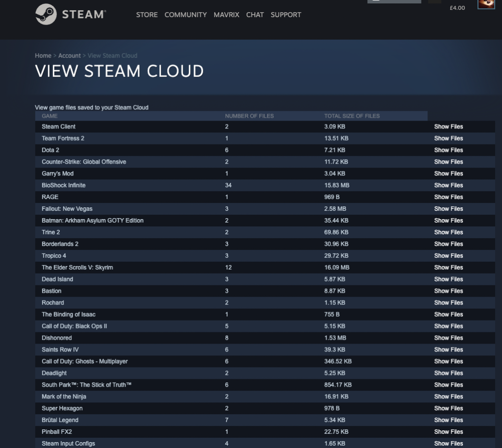Screen dimensions: 502x448
Task: Show files for Team Fortress 2
Action: pyautogui.click(x=449, y=138)
